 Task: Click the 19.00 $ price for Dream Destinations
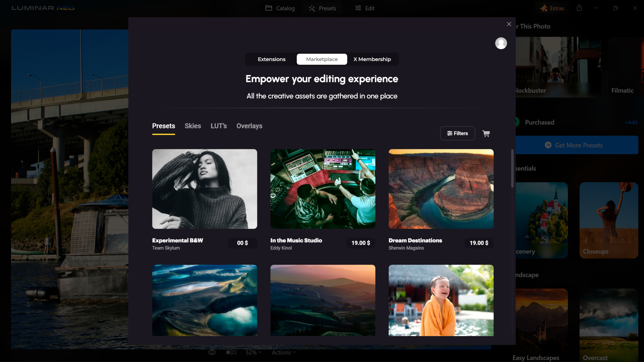pyautogui.click(x=479, y=243)
